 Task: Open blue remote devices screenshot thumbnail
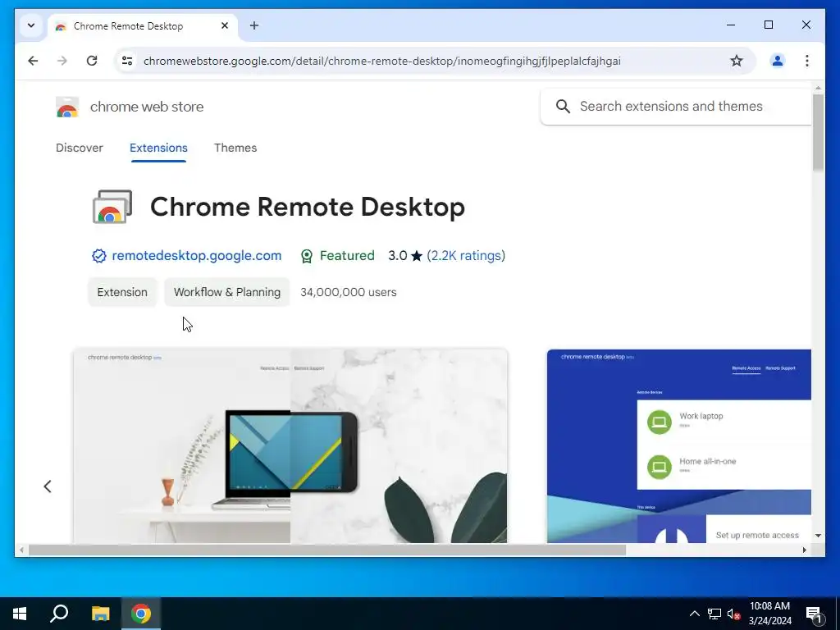(x=678, y=445)
